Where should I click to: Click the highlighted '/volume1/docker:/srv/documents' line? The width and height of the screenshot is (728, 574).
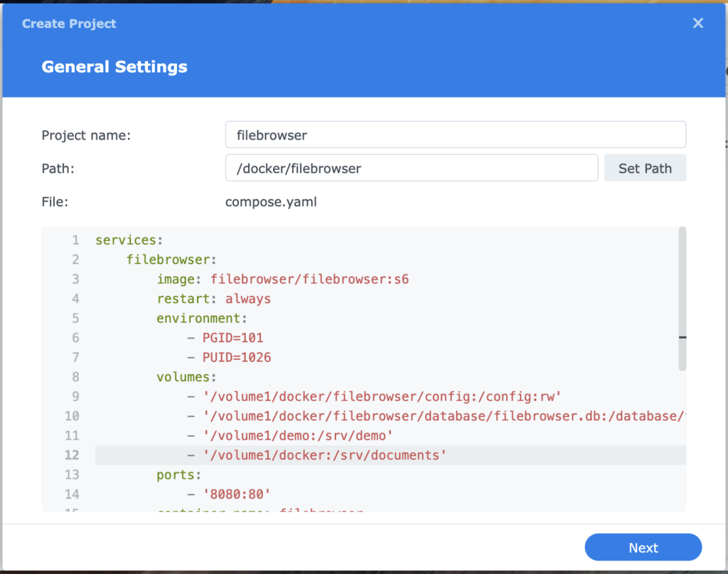(x=324, y=455)
